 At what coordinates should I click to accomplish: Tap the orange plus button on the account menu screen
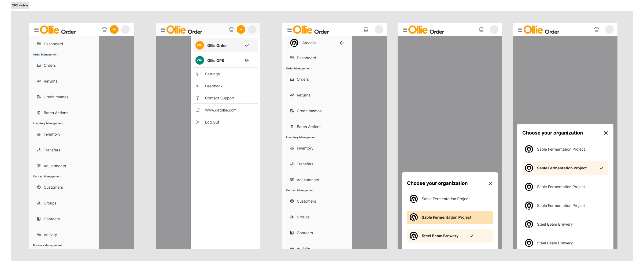241,29
